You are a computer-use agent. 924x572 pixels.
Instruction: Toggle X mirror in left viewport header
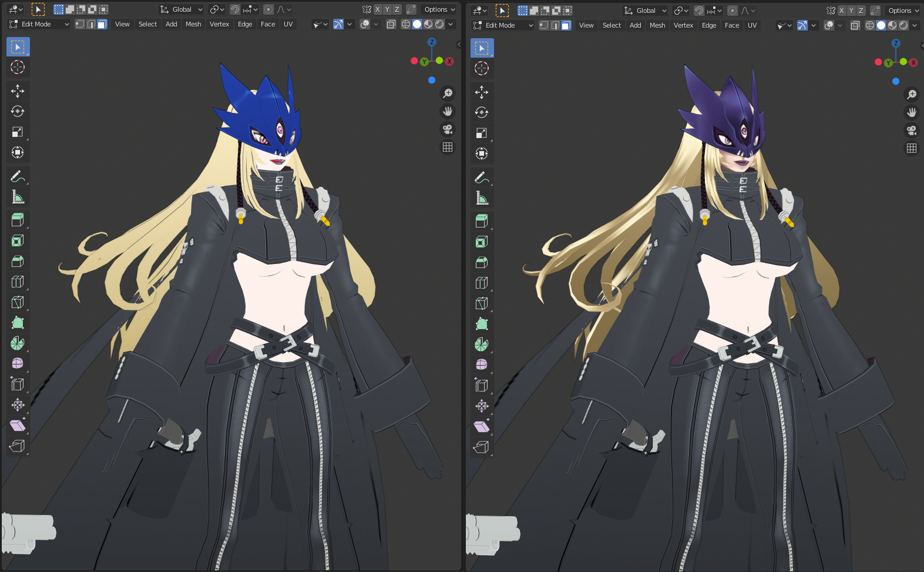(378, 9)
